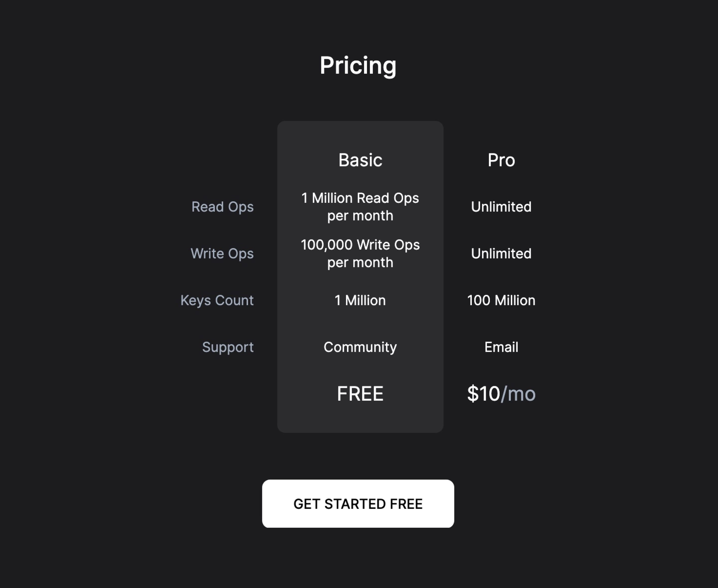The image size is (718, 588).
Task: Click the 100 Million keys value
Action: pos(501,300)
